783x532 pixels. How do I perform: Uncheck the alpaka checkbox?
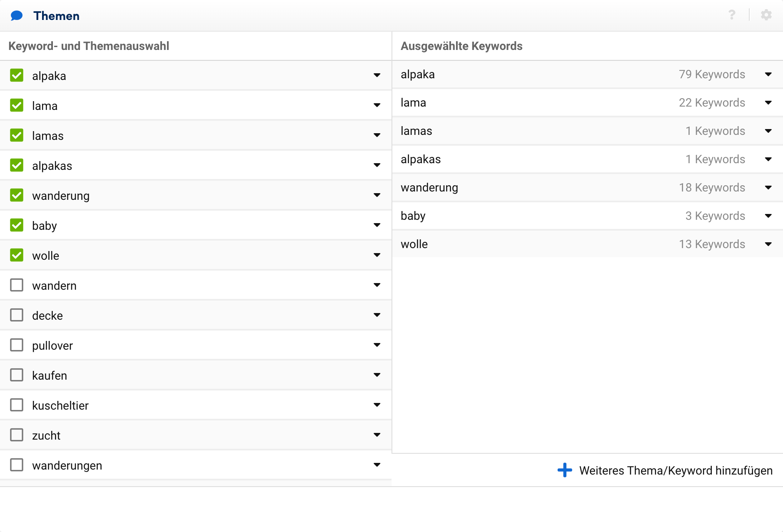(x=17, y=75)
